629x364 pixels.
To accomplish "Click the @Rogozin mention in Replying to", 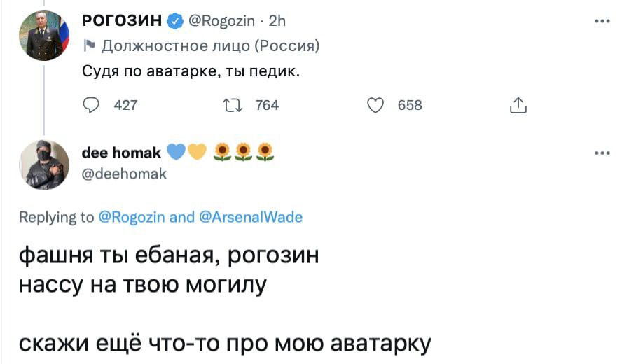I will pos(131,217).
